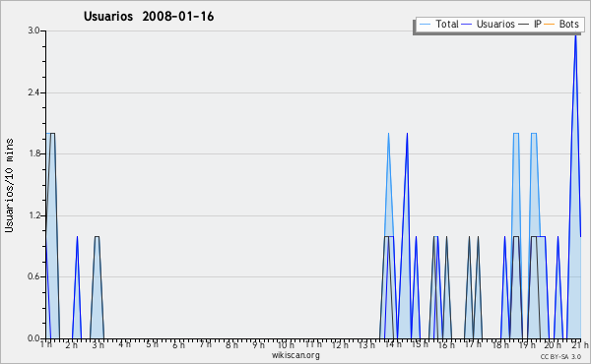Click the Usuarios spike at 1.0 near 2 h
The height and width of the screenshot is (364, 591).
77,237
